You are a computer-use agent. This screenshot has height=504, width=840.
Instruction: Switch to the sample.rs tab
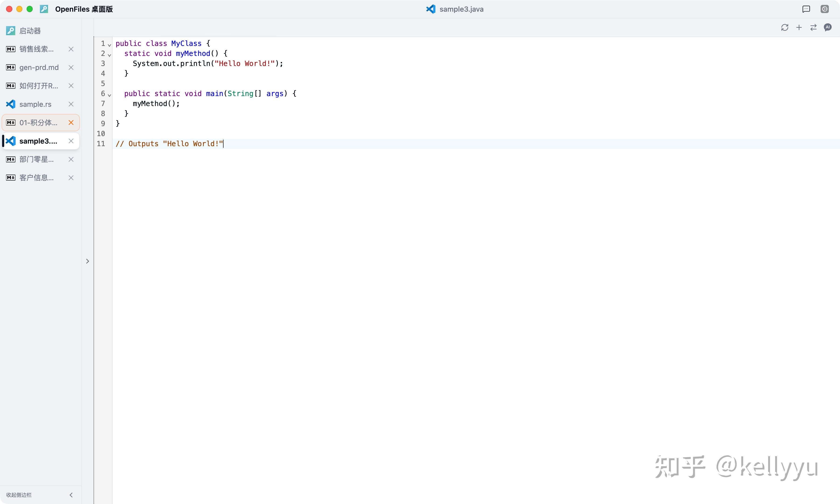point(41,104)
